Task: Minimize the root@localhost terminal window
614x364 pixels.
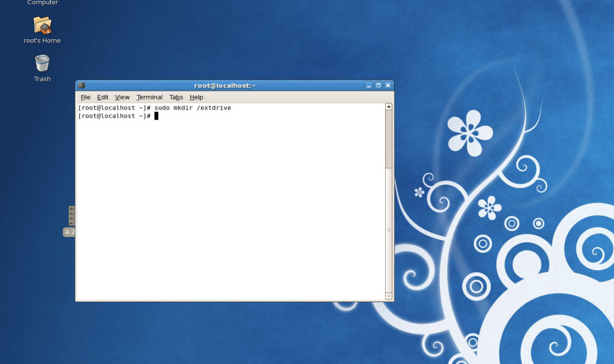Action: (369, 85)
